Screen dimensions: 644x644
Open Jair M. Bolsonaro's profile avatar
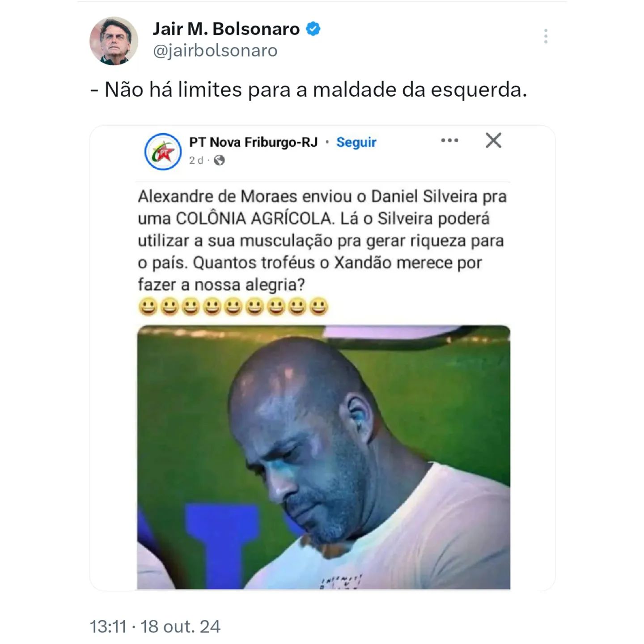pyautogui.click(x=114, y=41)
